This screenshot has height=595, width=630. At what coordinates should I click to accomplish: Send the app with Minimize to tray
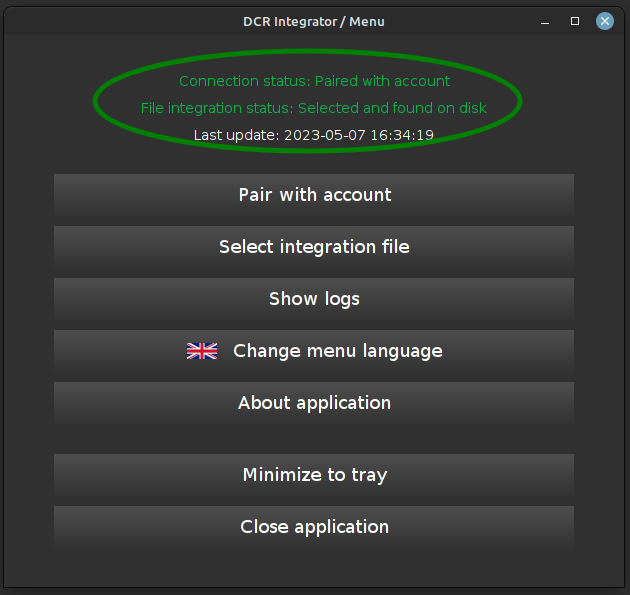314,475
